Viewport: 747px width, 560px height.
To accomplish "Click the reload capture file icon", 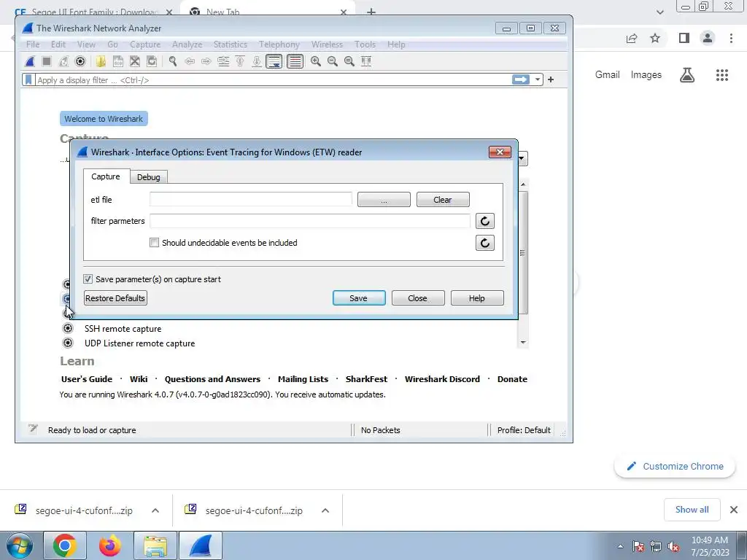I will [x=152, y=61].
